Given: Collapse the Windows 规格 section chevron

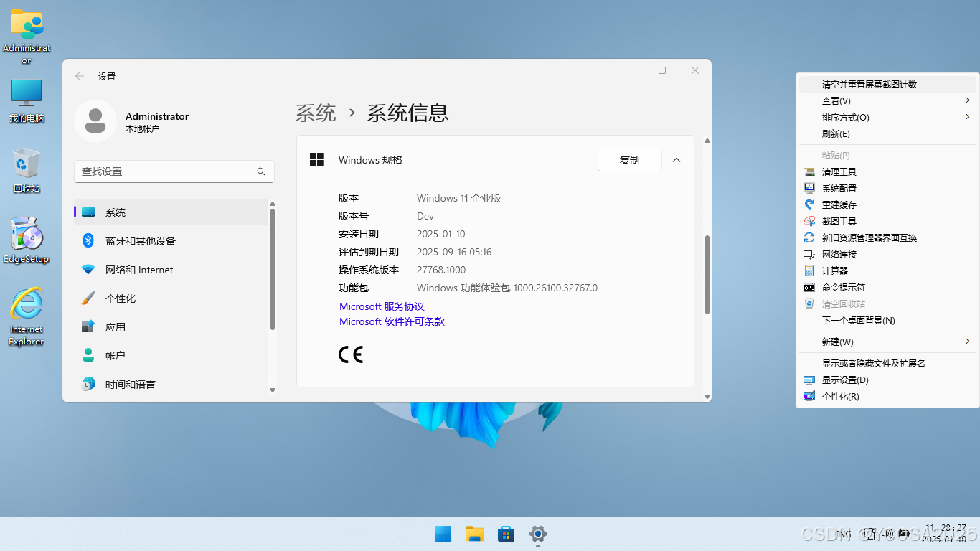Looking at the screenshot, I should [x=677, y=160].
